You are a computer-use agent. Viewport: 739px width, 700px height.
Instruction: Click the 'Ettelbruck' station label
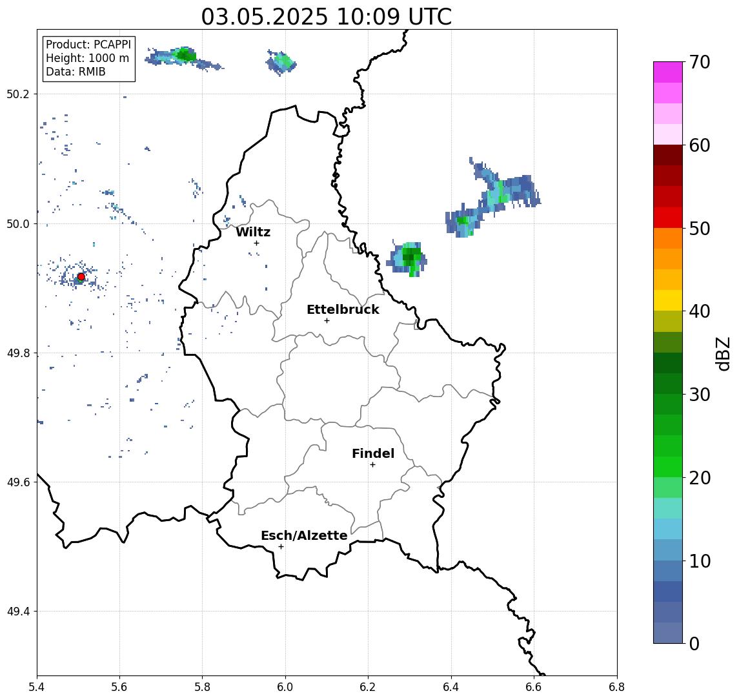click(x=343, y=309)
